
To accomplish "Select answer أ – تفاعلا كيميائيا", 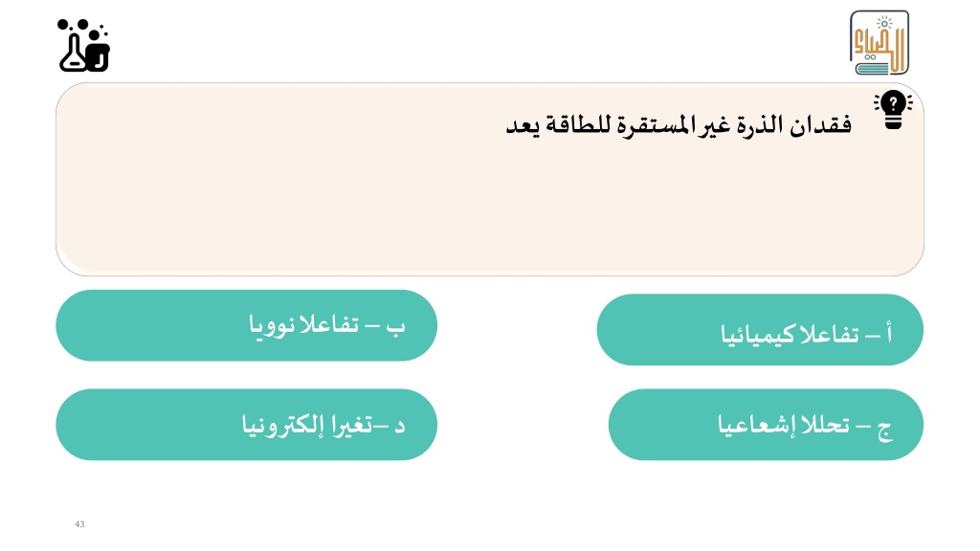I will [760, 330].
